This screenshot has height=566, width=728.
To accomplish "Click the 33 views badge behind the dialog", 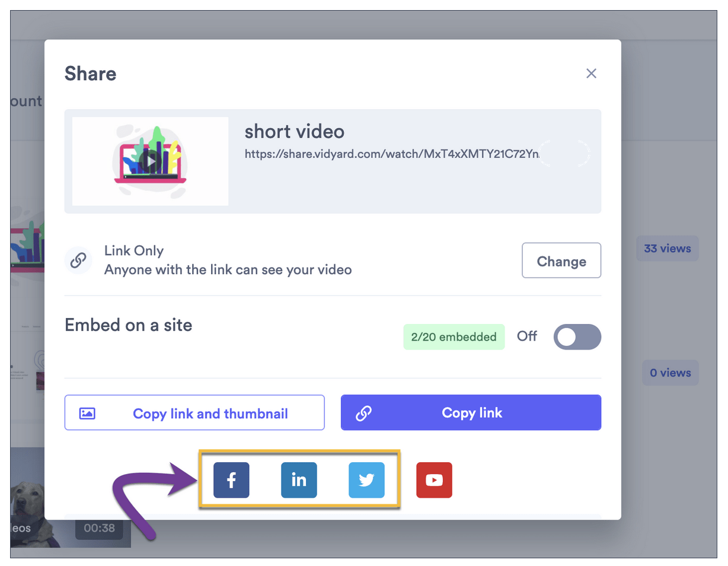I will pos(668,249).
